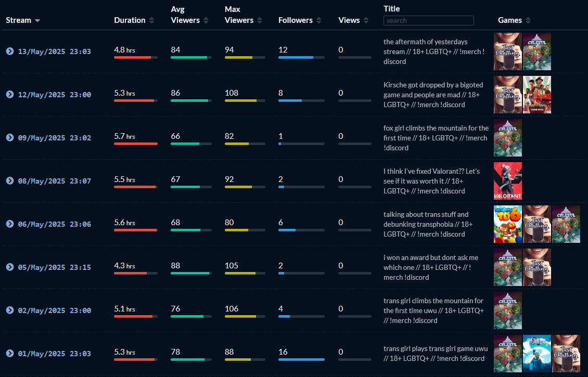588x377 pixels.
Task: Click the Title search field
Action: coord(428,21)
